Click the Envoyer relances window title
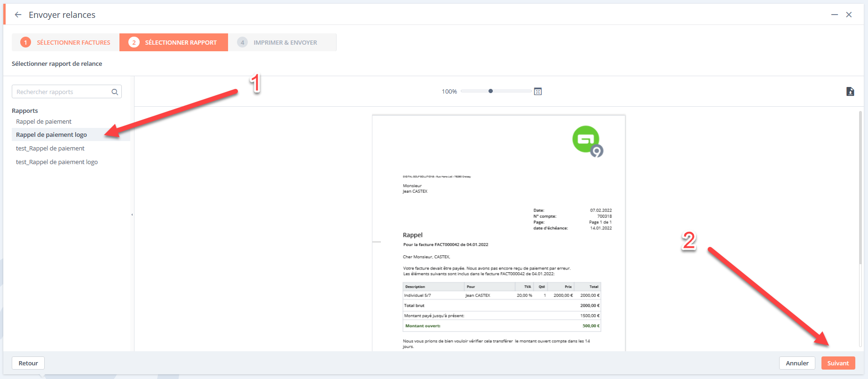This screenshot has height=379, width=868. [62, 15]
